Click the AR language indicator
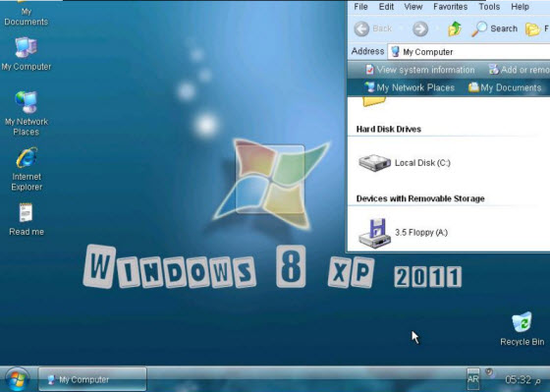550x392 pixels. (472, 379)
